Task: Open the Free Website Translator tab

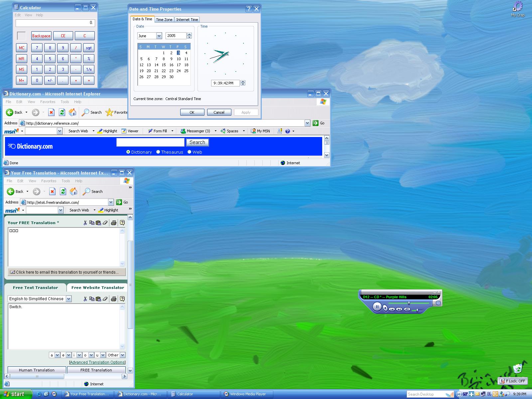Action: [98, 288]
